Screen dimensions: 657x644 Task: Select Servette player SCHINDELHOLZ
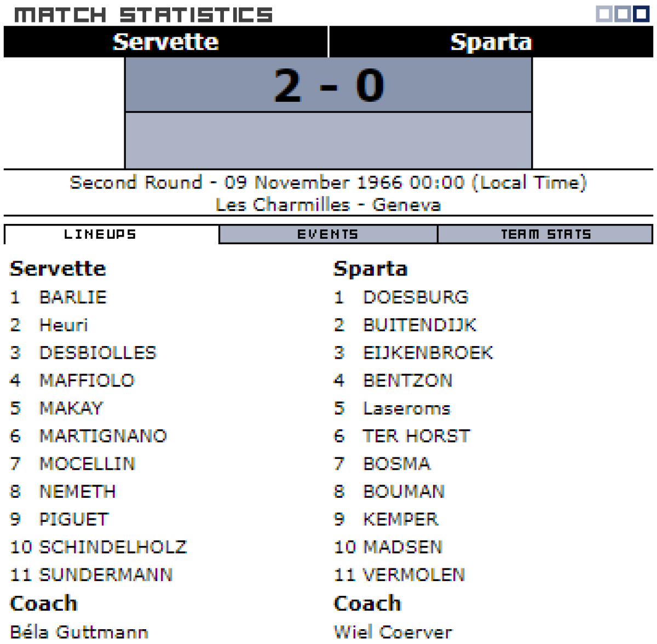pyautogui.click(x=113, y=547)
